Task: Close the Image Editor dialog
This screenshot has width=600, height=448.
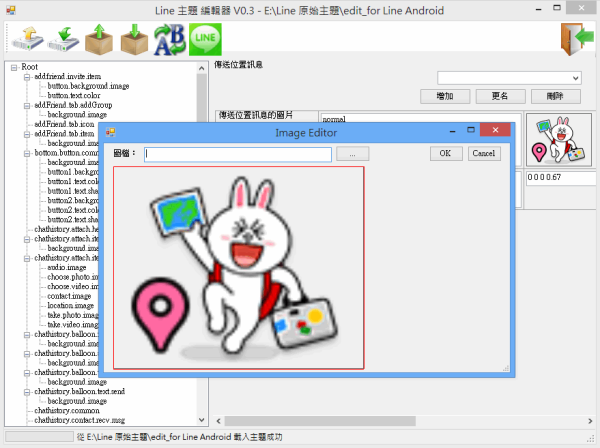Action: [495, 130]
